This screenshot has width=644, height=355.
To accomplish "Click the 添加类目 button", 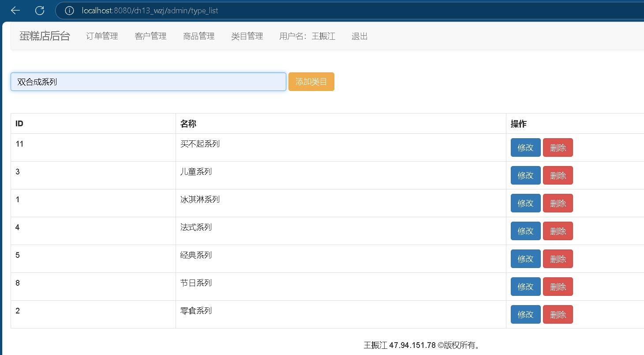I will (x=311, y=82).
